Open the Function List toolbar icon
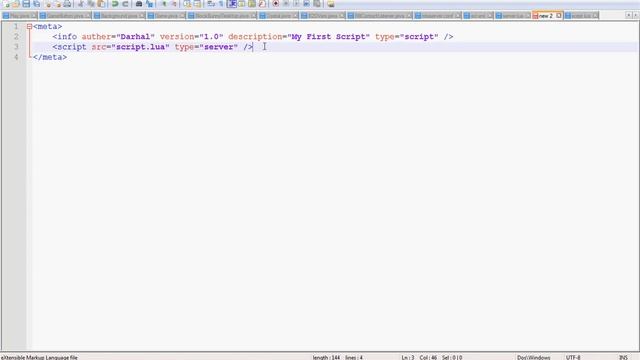The height and width of the screenshot is (360, 640). click(x=262, y=4)
